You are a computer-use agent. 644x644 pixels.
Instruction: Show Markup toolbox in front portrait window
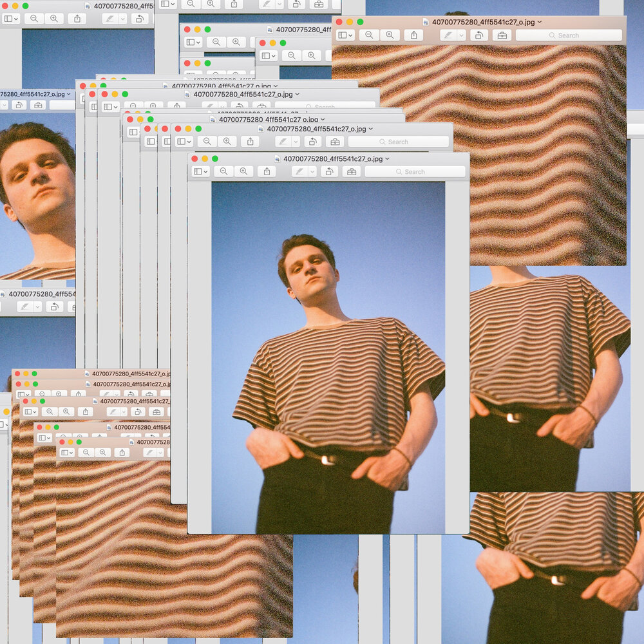352,172
